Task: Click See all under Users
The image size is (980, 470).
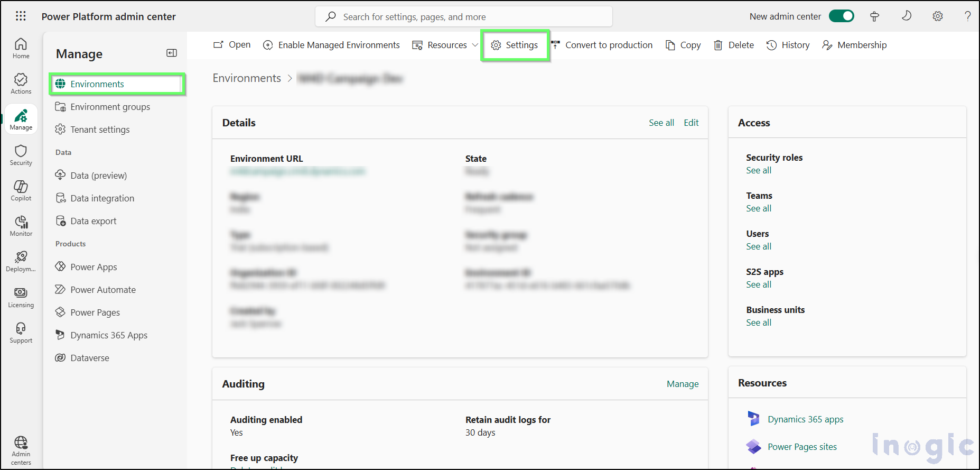Action: (x=759, y=246)
